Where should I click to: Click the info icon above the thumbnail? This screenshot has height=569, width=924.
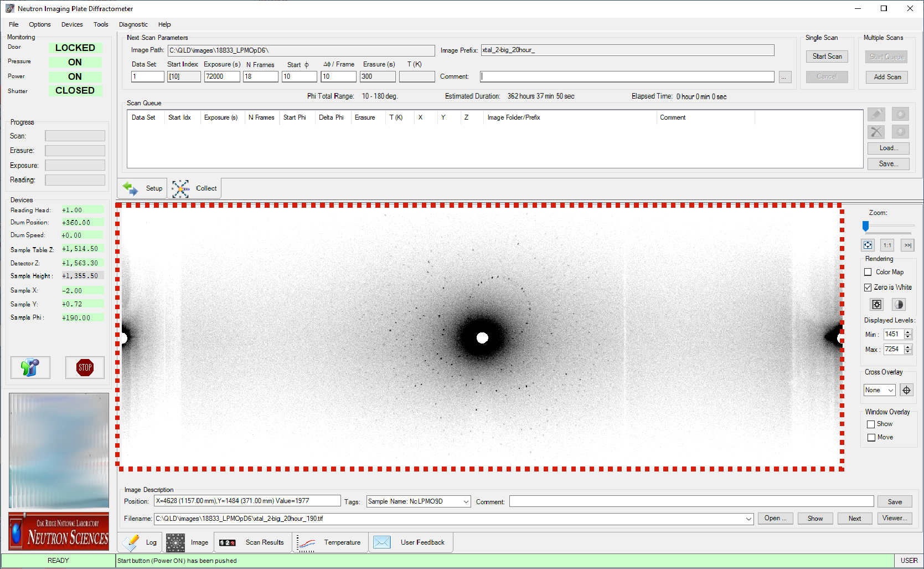point(30,367)
